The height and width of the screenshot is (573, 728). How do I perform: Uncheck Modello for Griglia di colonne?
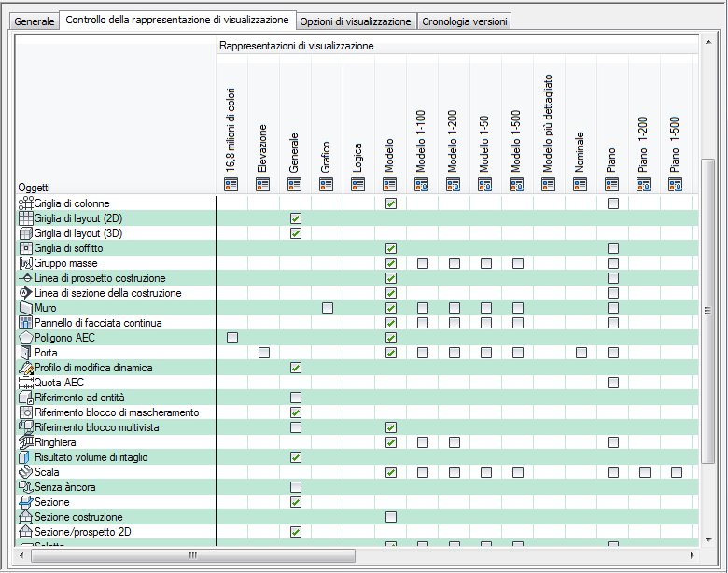tap(391, 203)
